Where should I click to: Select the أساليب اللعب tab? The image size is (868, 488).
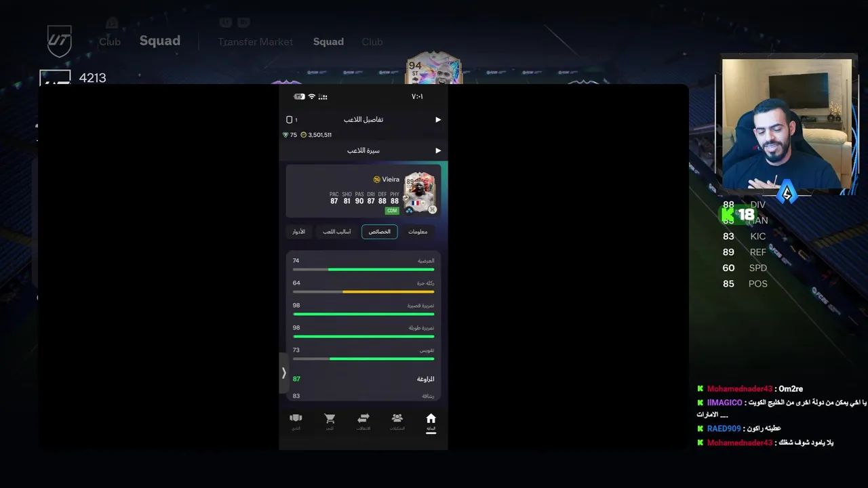point(337,232)
